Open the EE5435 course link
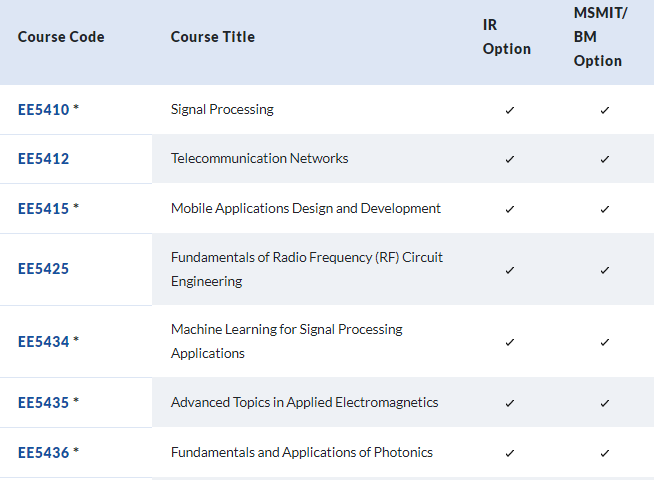The width and height of the screenshot is (656, 480). (x=44, y=403)
